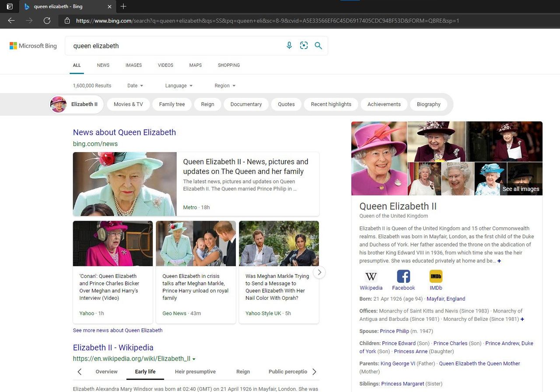
Task: Select the ALL search tab
Action: pyautogui.click(x=77, y=65)
